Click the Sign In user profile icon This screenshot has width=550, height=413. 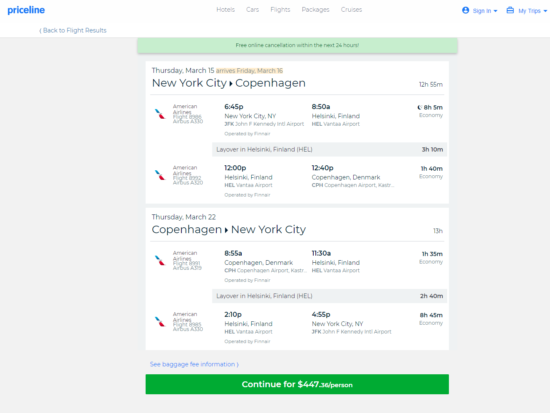click(x=465, y=10)
